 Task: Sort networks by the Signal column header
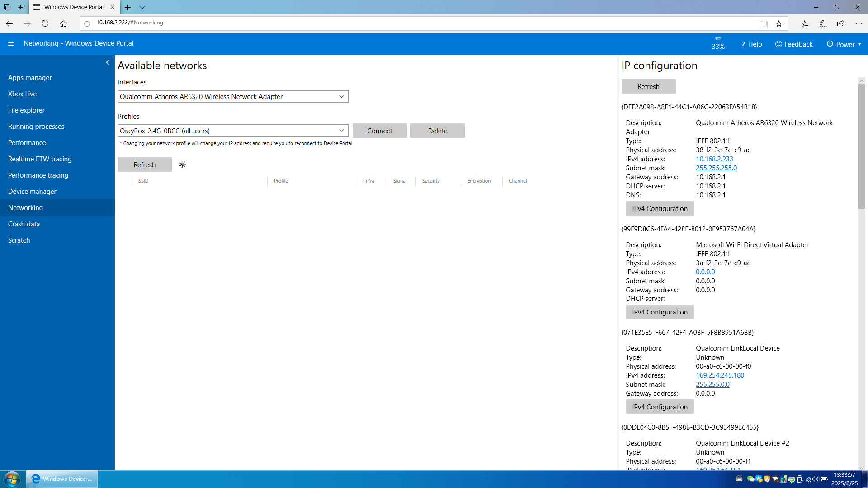(x=400, y=181)
